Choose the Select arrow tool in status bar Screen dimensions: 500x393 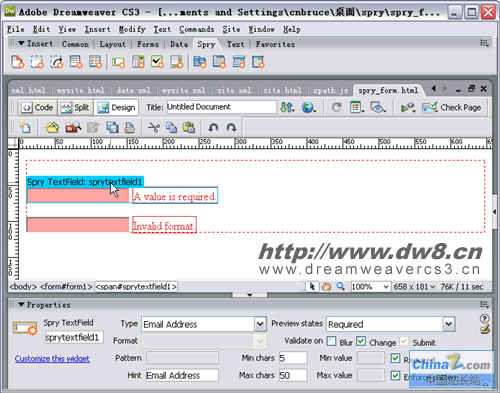tap(312, 286)
